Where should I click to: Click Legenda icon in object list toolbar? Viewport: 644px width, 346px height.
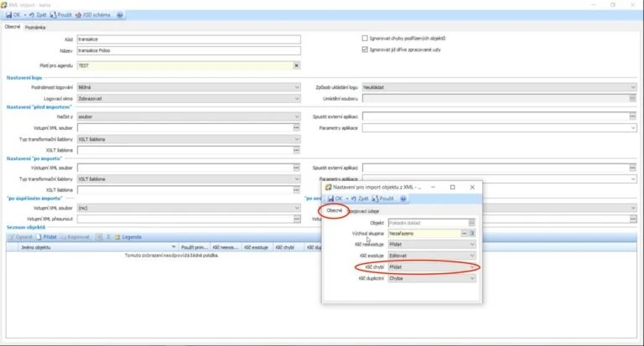117,237
